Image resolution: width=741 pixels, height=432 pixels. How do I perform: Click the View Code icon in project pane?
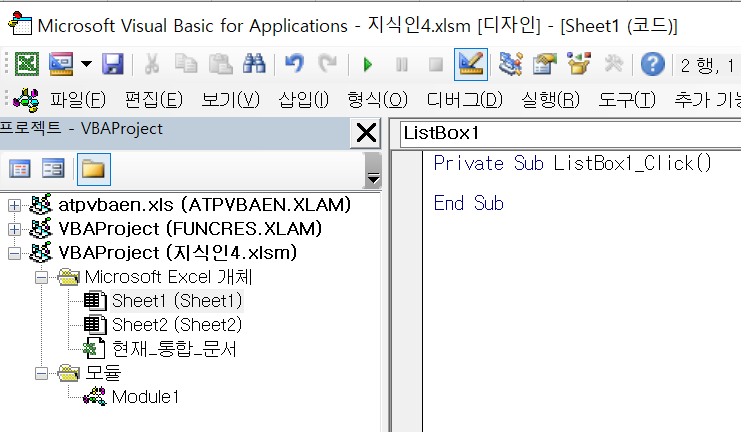pyautogui.click(x=20, y=169)
